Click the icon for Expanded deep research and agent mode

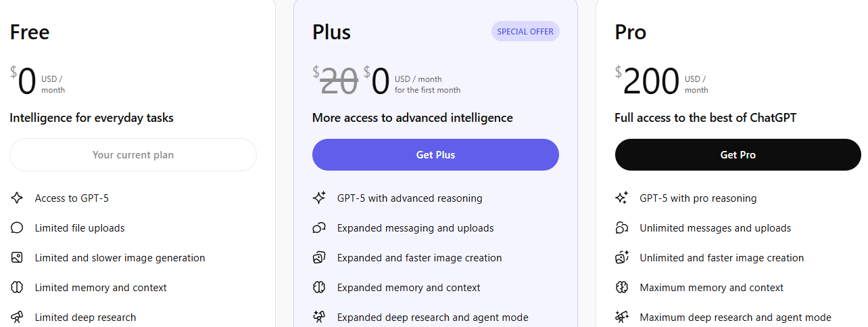[x=319, y=317]
